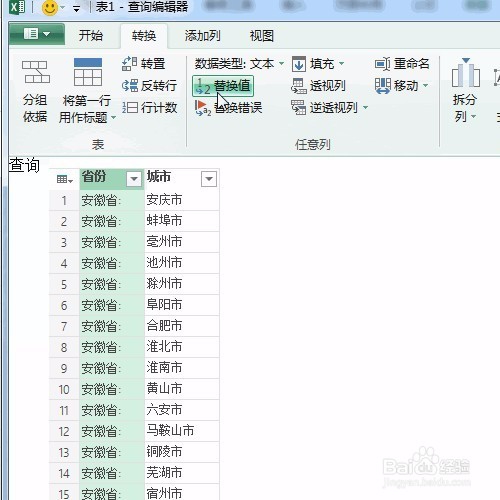This screenshot has width=500, height=500.
Task: Click the 将第一行用作标题 table icon
Action: click(88, 72)
